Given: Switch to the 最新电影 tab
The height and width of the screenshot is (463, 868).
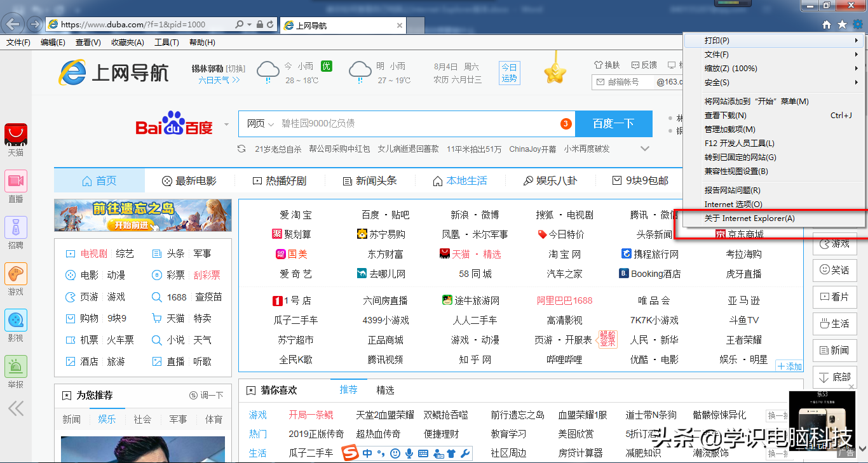Looking at the screenshot, I should [189, 181].
